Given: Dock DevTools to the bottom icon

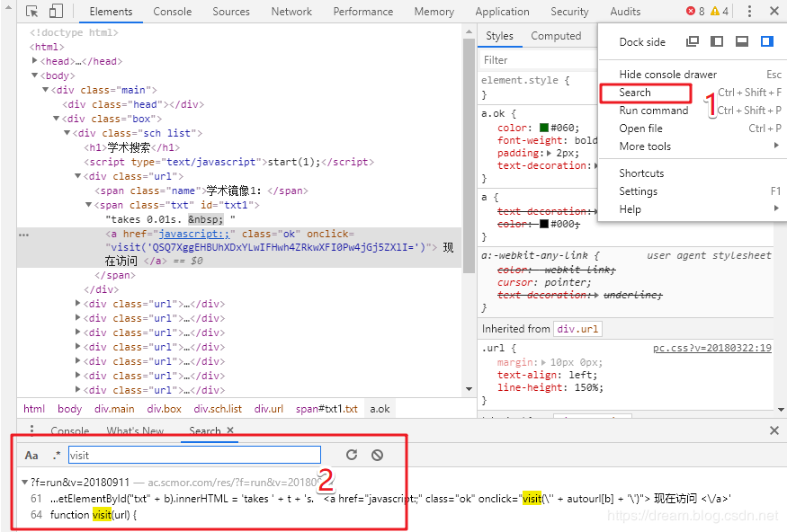Looking at the screenshot, I should pyautogui.click(x=742, y=41).
